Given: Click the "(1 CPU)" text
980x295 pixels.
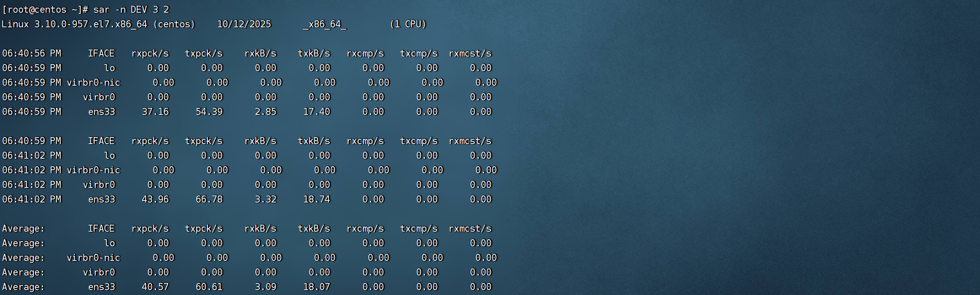Looking at the screenshot, I should tap(408, 24).
